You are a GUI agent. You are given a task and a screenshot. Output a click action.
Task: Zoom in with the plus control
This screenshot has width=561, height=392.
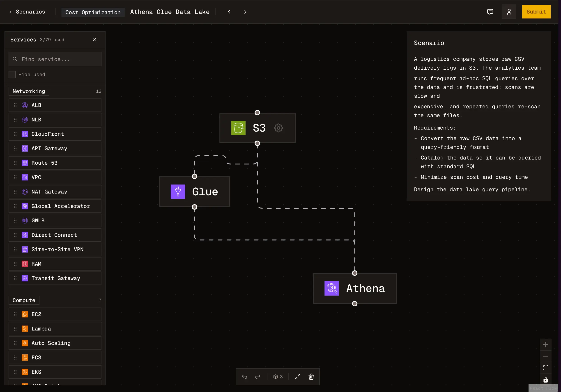[x=545, y=344]
